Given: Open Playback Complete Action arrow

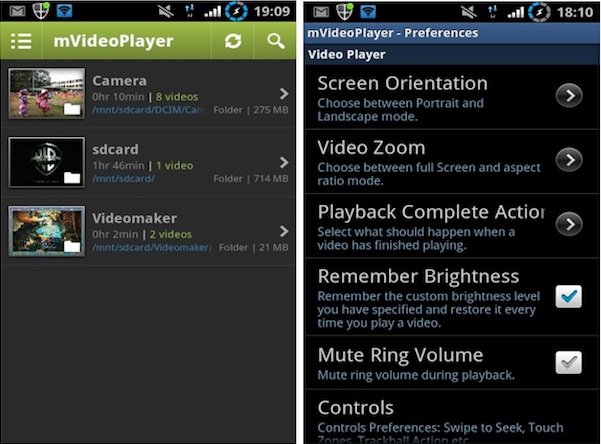Looking at the screenshot, I should [569, 224].
